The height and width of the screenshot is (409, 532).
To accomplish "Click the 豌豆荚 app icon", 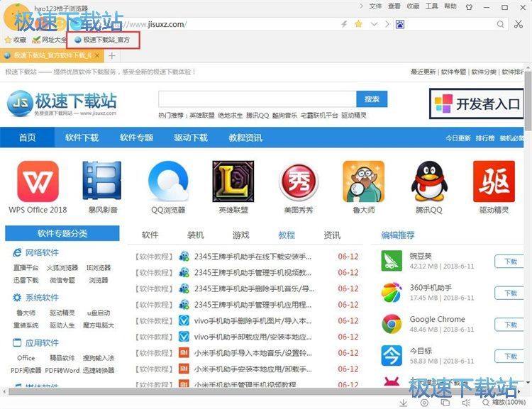I will tap(392, 260).
